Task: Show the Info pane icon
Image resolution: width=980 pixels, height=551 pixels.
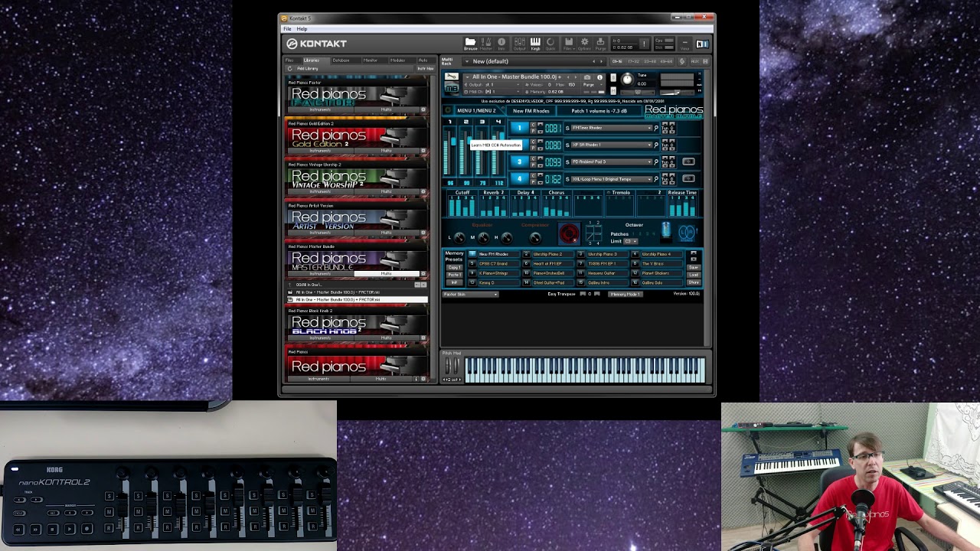Action: [501, 43]
